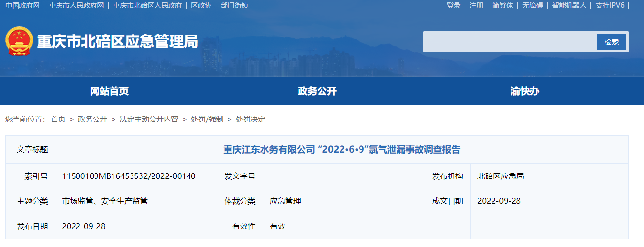Open the 无障碍 accessibility link
This screenshot has height=247, width=644.
(x=532, y=5)
